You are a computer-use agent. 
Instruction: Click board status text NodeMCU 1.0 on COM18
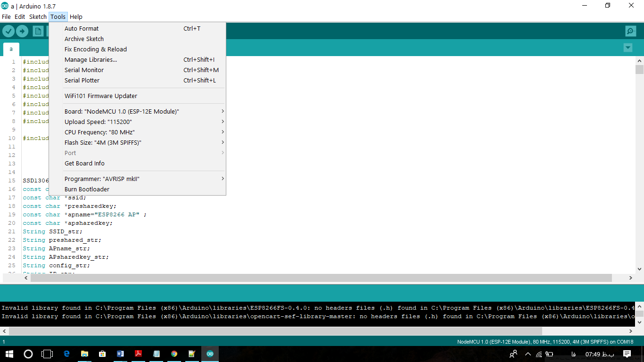545,342
